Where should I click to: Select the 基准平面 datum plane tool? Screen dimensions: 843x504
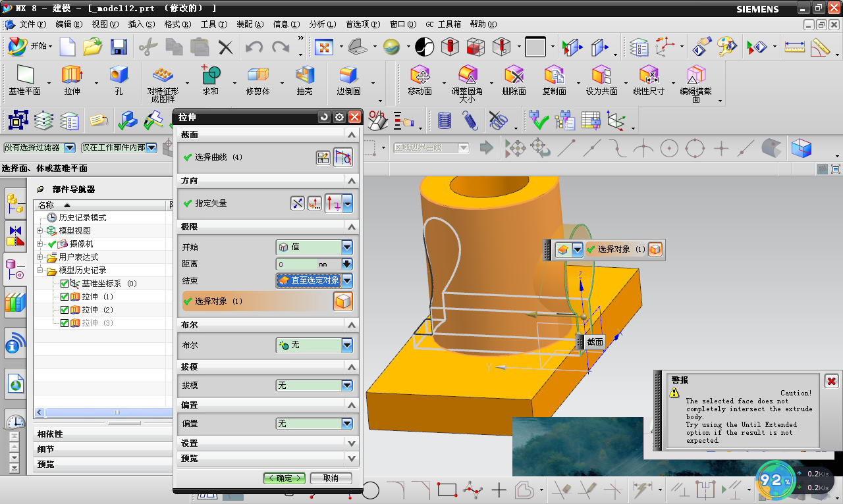(x=24, y=80)
